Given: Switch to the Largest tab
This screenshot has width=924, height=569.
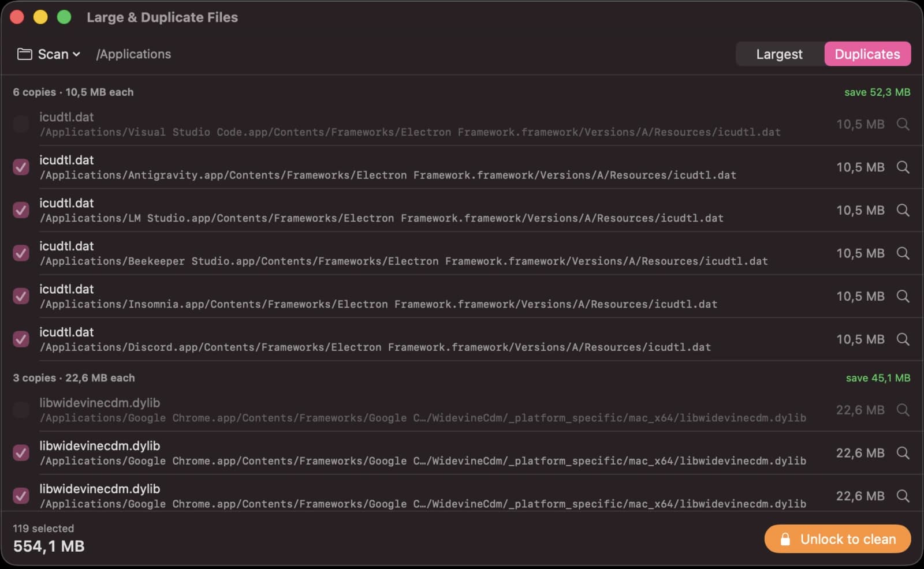Looking at the screenshot, I should 779,54.
